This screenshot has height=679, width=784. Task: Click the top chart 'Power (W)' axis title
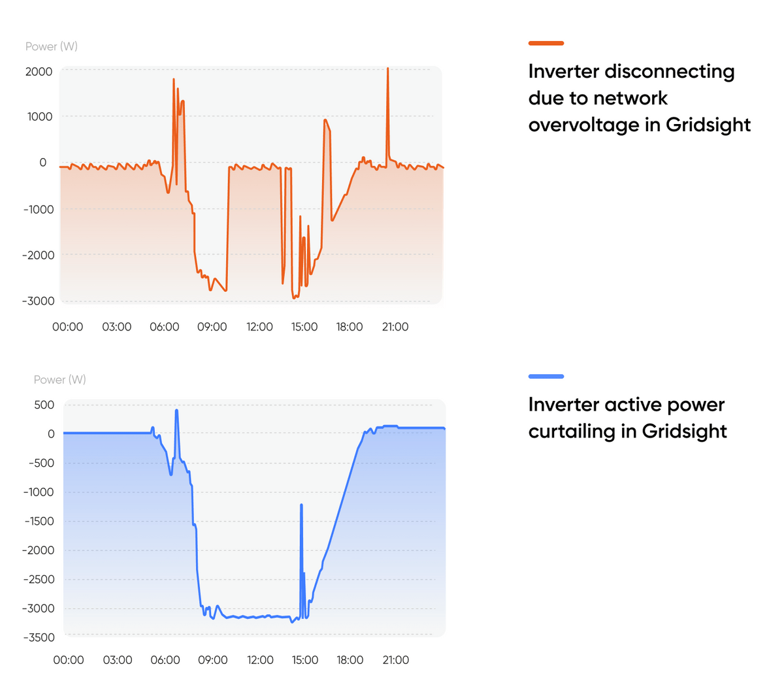[x=51, y=46]
